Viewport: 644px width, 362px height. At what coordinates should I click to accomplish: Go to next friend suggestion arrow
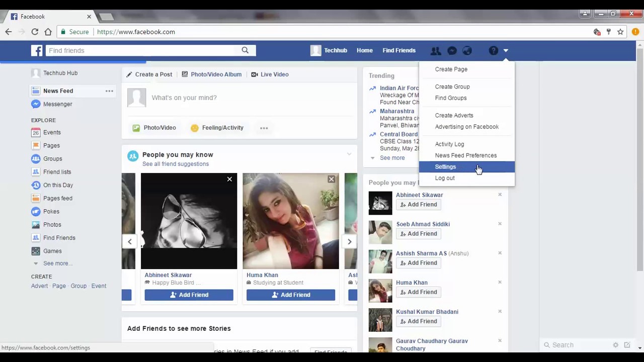[349, 241]
